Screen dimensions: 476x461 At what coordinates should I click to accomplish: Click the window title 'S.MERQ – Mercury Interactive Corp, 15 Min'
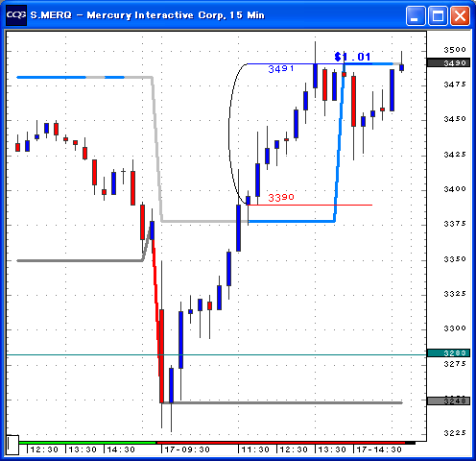tap(148, 15)
